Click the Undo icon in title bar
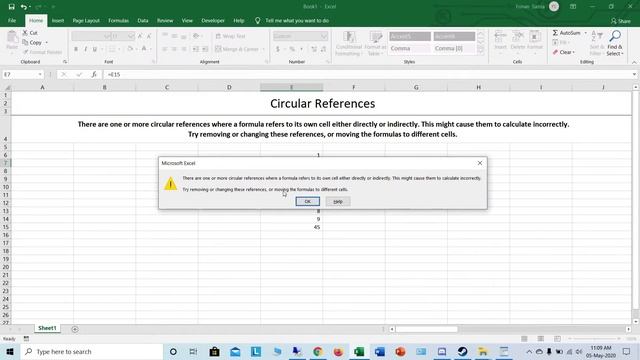This screenshot has height=360, width=640. 24,7
